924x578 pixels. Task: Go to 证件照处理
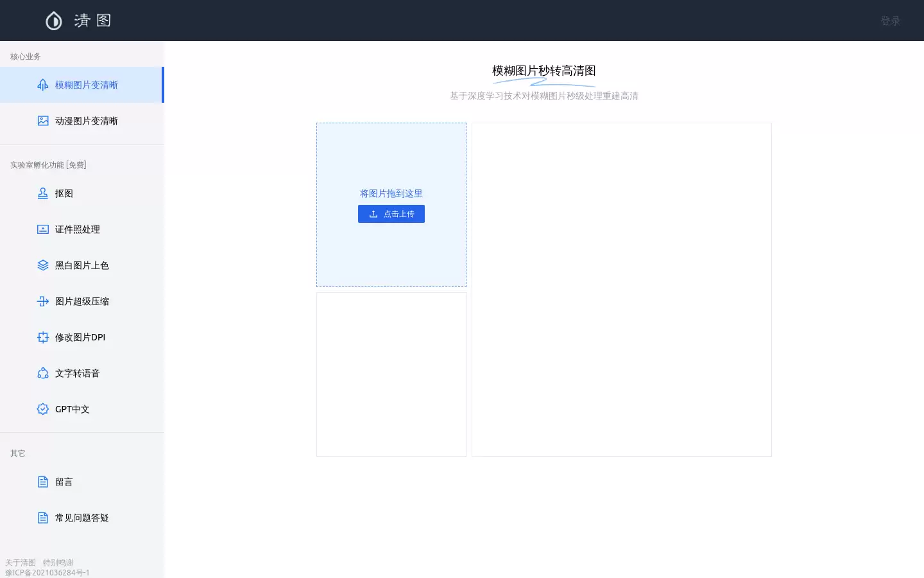[82, 229]
